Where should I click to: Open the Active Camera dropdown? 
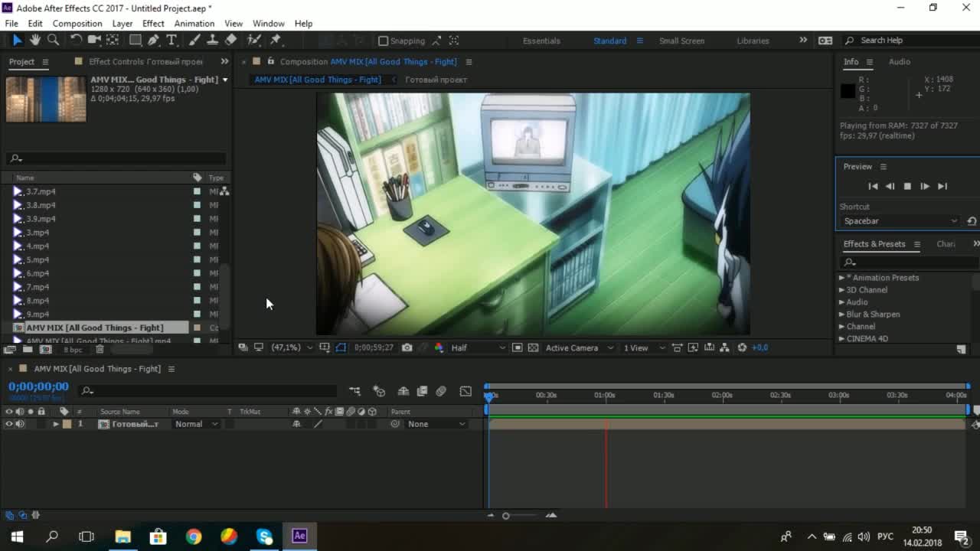pos(580,347)
